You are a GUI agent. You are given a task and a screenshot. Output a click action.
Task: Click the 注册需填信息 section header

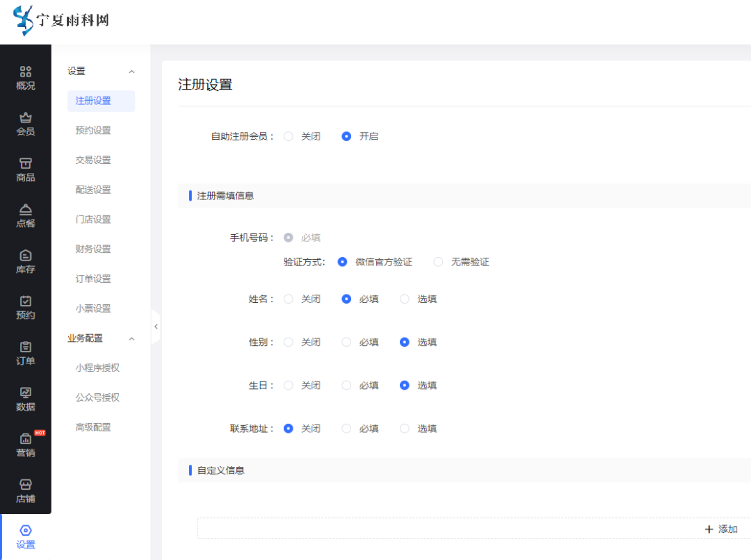(x=225, y=196)
